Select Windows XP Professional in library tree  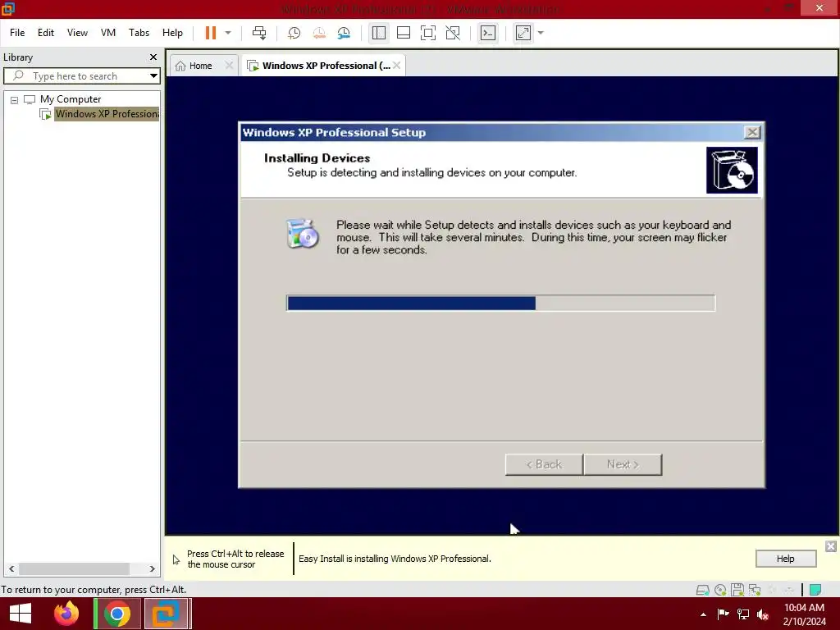[x=107, y=113]
